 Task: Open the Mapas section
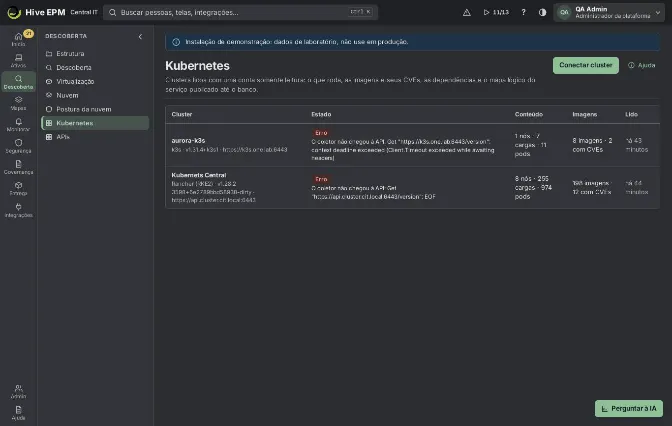(x=18, y=103)
